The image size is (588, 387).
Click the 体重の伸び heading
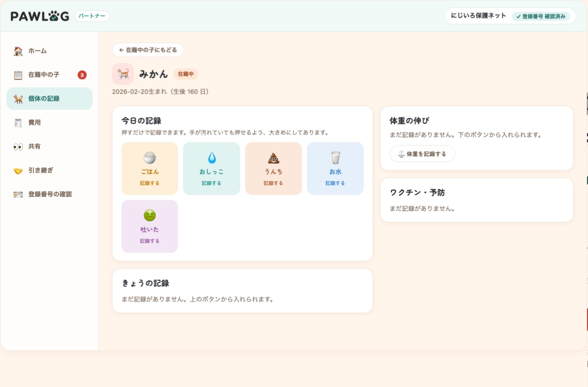[x=410, y=121]
